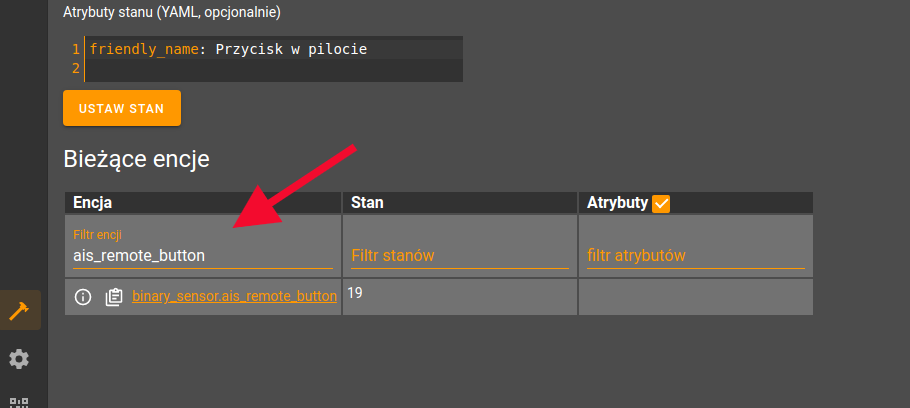Viewport: 910px width, 408px height.
Task: Click the Stan column header
Action: pyautogui.click(x=367, y=202)
